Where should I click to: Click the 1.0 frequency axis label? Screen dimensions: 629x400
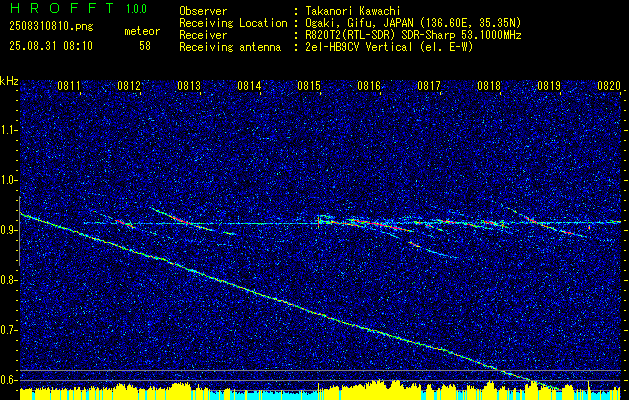tap(8, 181)
